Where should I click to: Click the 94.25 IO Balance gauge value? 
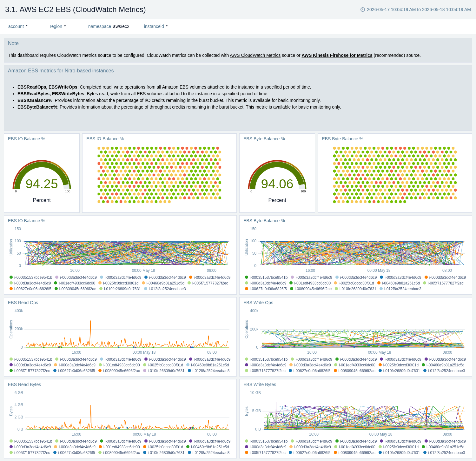pos(42,184)
